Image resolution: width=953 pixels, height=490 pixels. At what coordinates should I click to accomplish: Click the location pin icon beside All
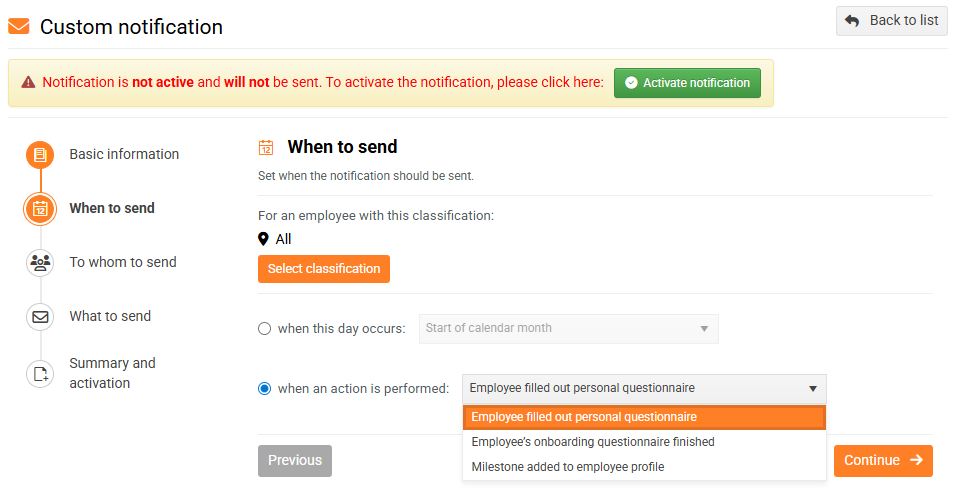click(x=263, y=239)
